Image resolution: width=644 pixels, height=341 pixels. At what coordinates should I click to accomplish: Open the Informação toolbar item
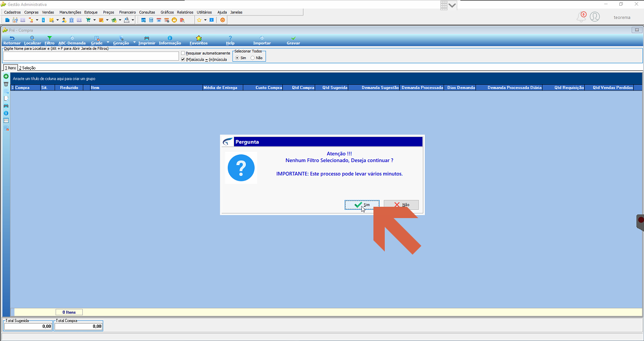click(x=170, y=41)
